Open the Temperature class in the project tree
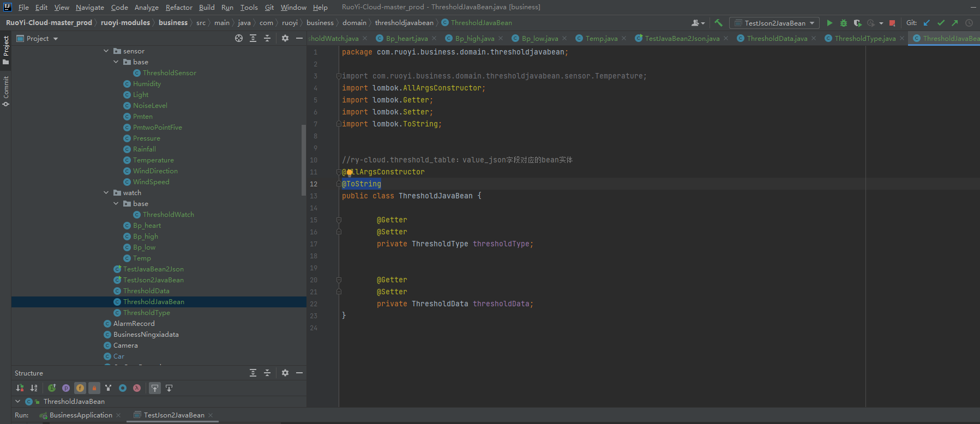 click(153, 160)
